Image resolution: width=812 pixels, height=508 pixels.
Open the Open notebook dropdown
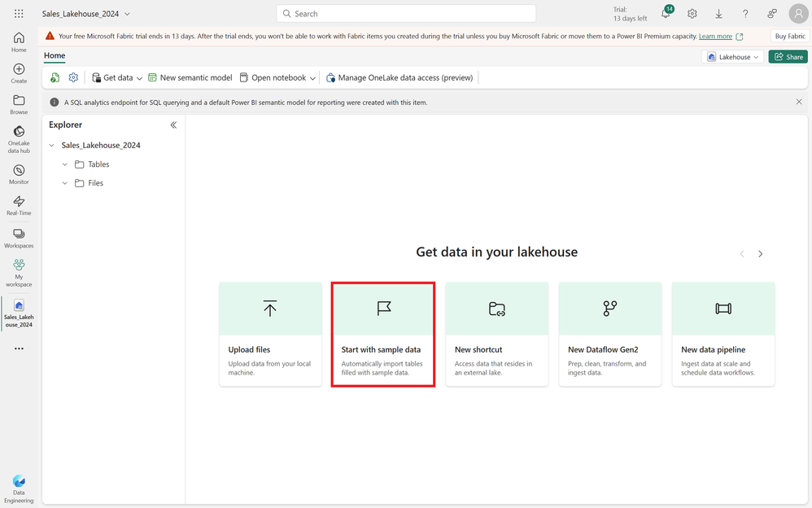click(x=277, y=78)
